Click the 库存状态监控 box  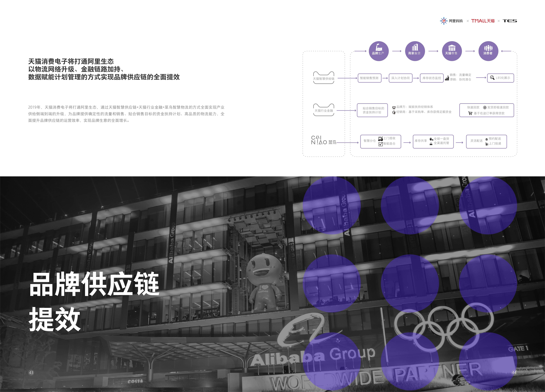point(432,78)
